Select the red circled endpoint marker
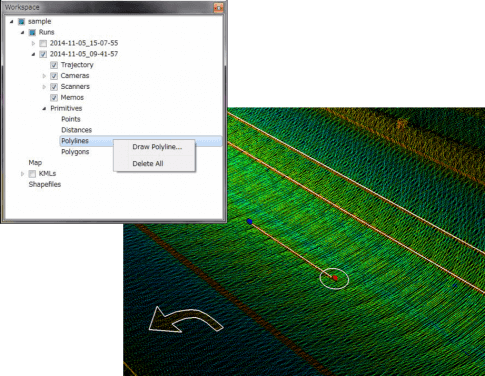This screenshot has height=376, width=485. pos(335,278)
